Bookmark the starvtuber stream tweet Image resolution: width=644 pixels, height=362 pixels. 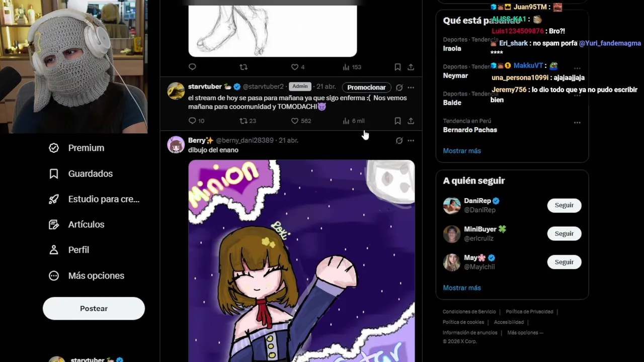397,121
